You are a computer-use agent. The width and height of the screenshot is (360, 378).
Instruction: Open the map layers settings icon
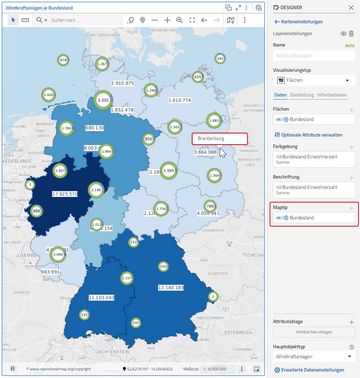point(230,20)
